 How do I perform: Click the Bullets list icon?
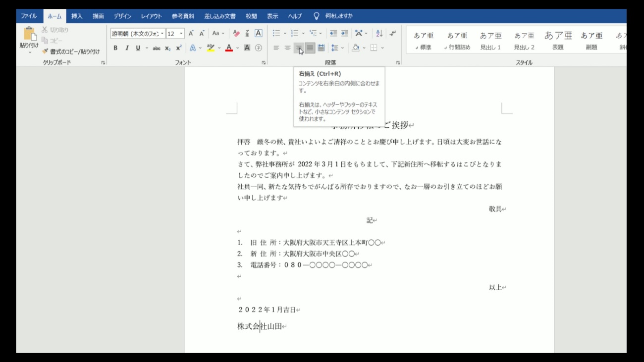[276, 34]
